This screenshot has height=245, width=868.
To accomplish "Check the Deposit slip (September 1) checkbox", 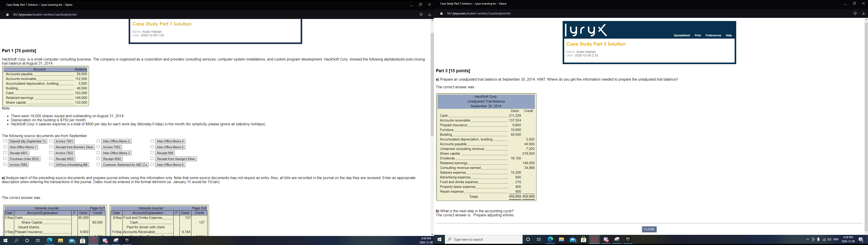I will point(5,141).
